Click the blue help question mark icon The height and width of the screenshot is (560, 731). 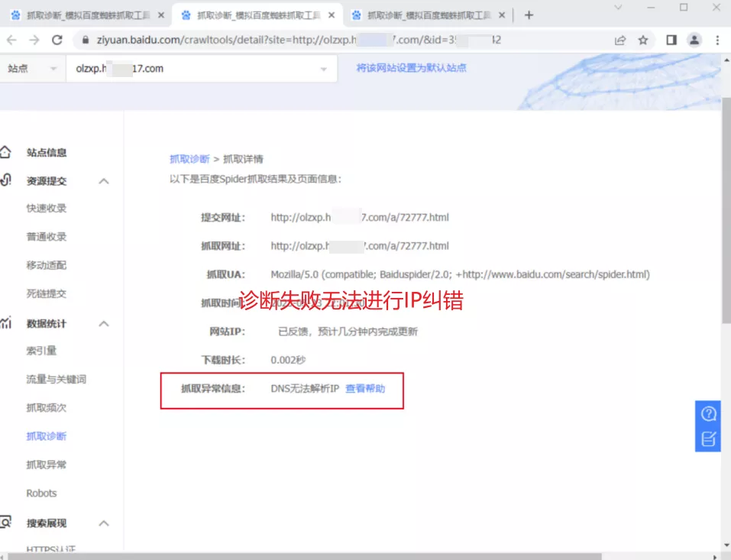coord(708,413)
